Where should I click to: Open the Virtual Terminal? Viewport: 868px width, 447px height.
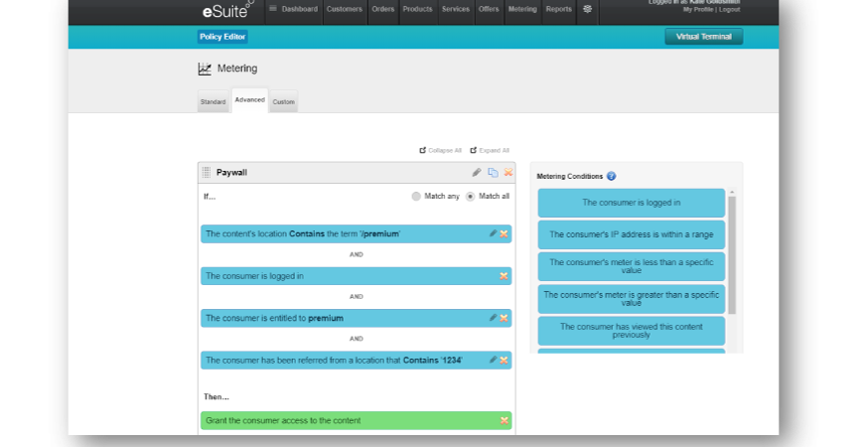pos(703,37)
